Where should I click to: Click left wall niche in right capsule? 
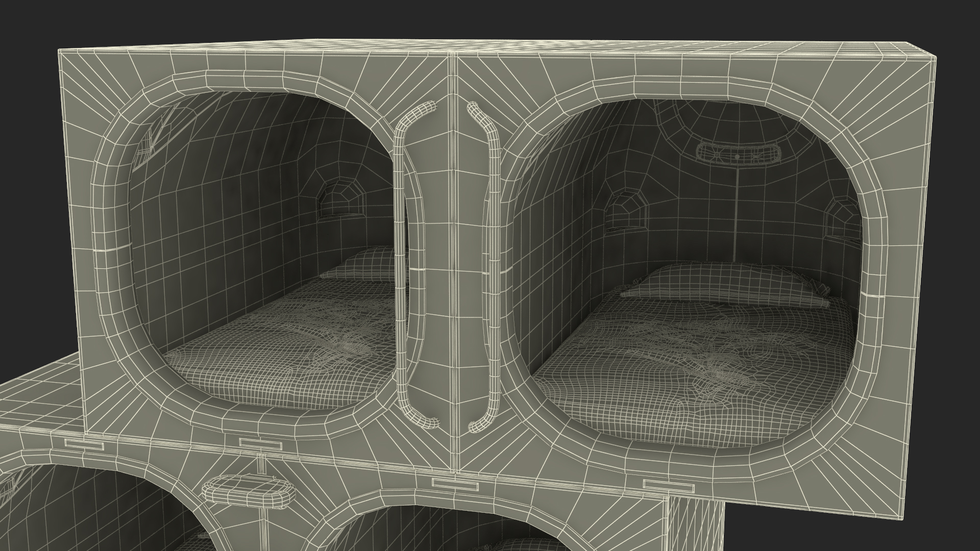pos(626,212)
